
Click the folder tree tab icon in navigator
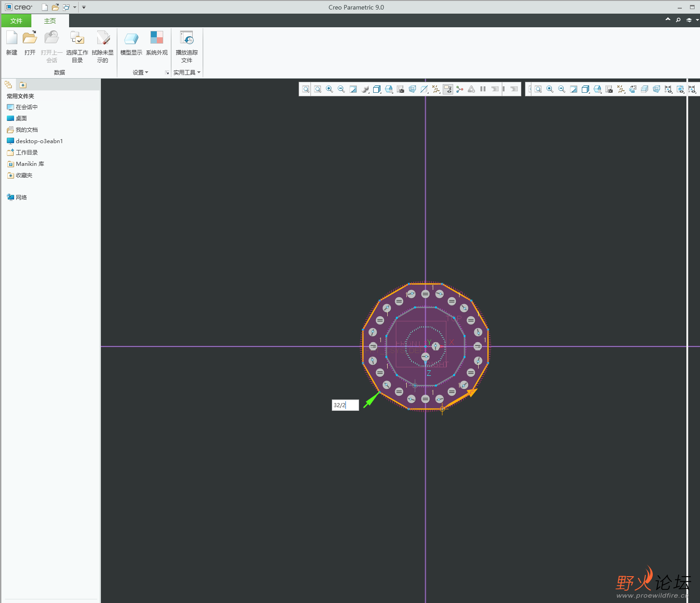point(8,85)
